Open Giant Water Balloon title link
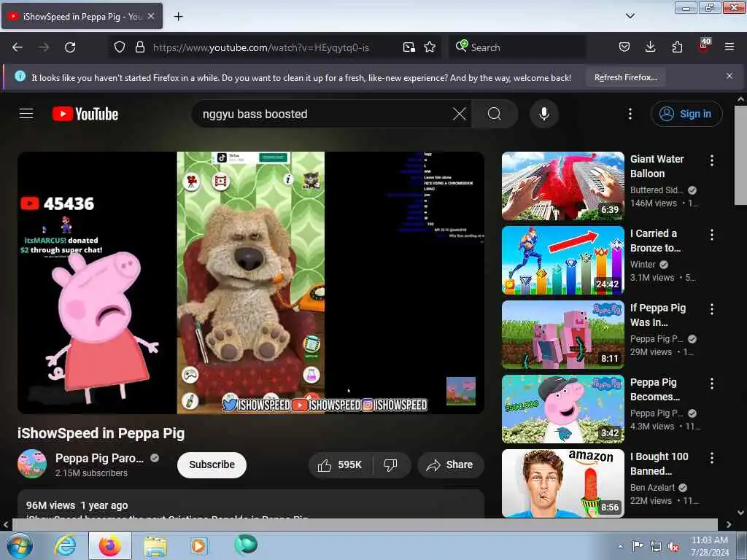Screen dimensions: 747x560 657,166
